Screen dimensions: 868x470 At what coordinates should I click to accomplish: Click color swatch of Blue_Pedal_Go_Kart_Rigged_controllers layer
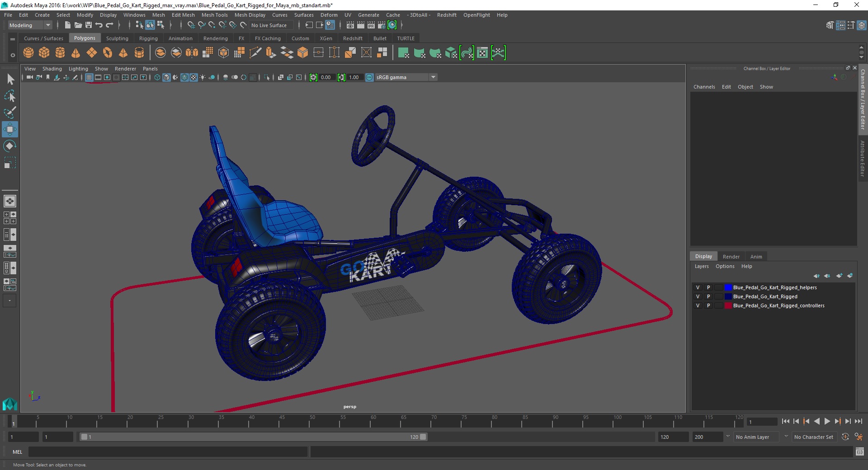[728, 305]
